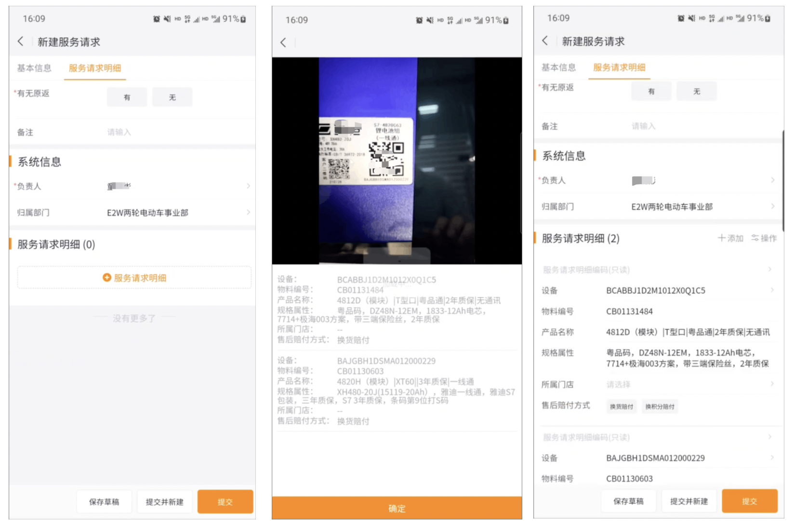Screen dimensions: 795x532
Task: Click 物料编号 CB01130603 on right screen
Action: [x=630, y=479]
